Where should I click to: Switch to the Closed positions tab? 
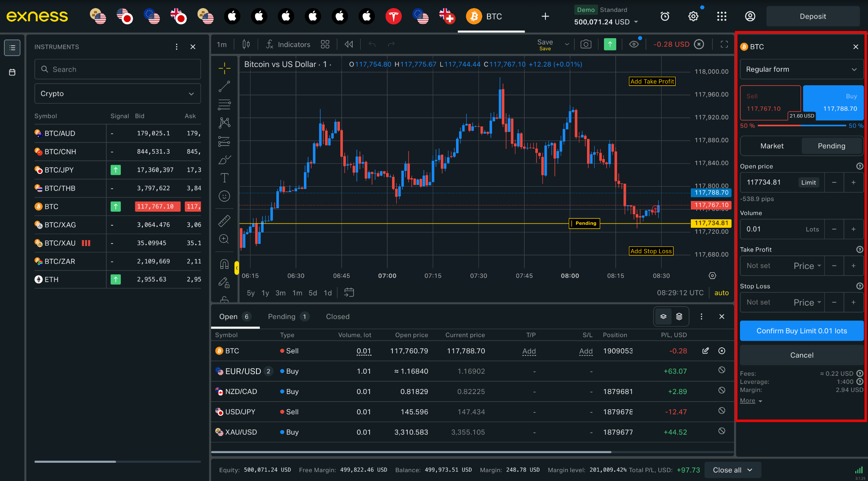(338, 316)
